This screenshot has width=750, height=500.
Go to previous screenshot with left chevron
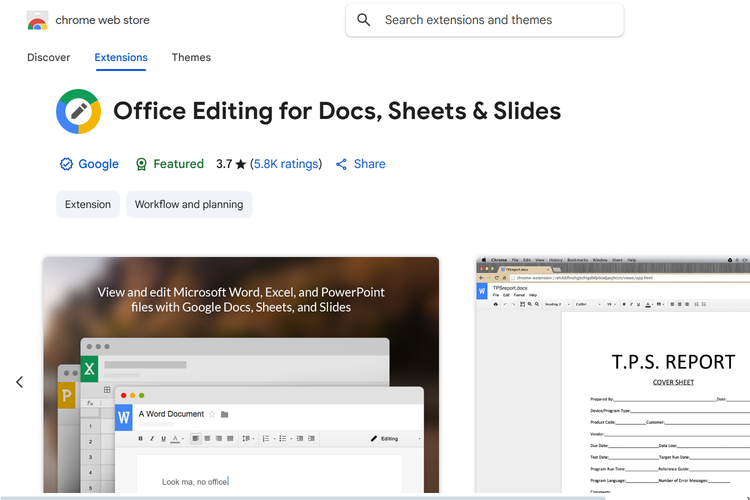20,382
